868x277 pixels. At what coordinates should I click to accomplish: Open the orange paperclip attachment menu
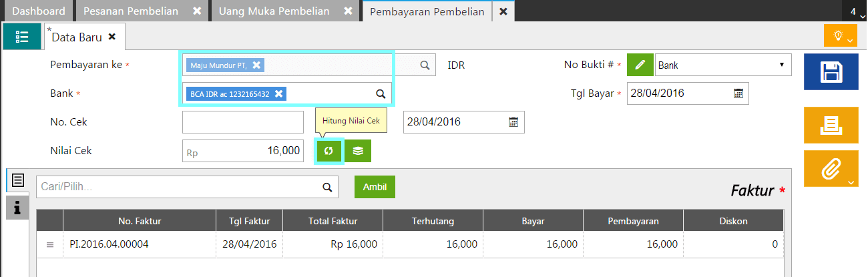[x=831, y=168]
